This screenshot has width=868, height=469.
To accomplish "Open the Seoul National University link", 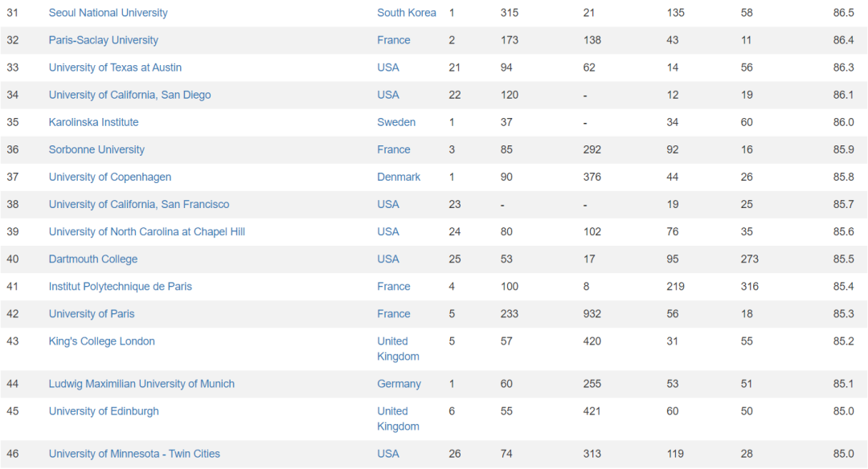I will tap(108, 13).
